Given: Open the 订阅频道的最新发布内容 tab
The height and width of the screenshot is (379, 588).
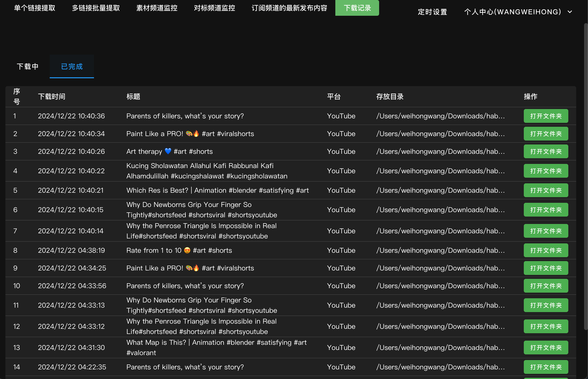Looking at the screenshot, I should click(289, 8).
